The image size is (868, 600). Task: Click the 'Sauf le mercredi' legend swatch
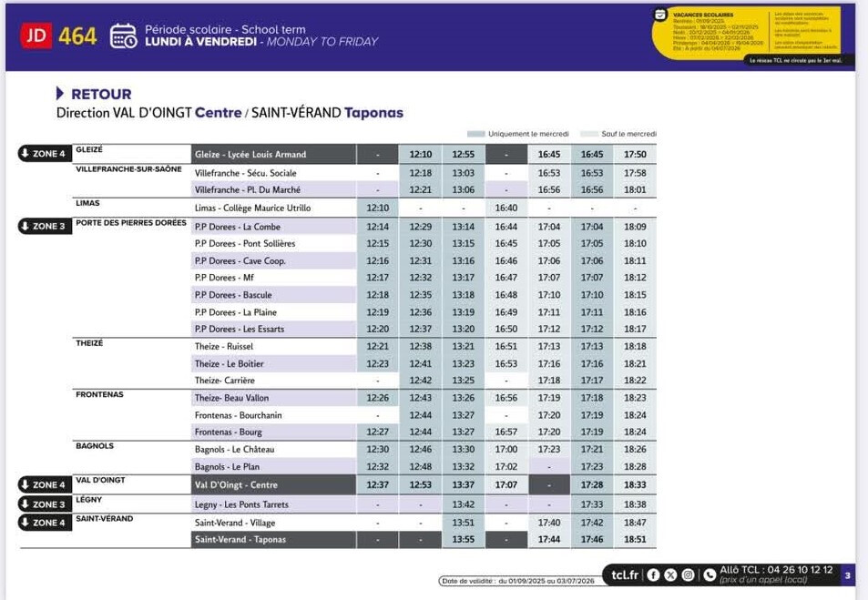pos(589,134)
